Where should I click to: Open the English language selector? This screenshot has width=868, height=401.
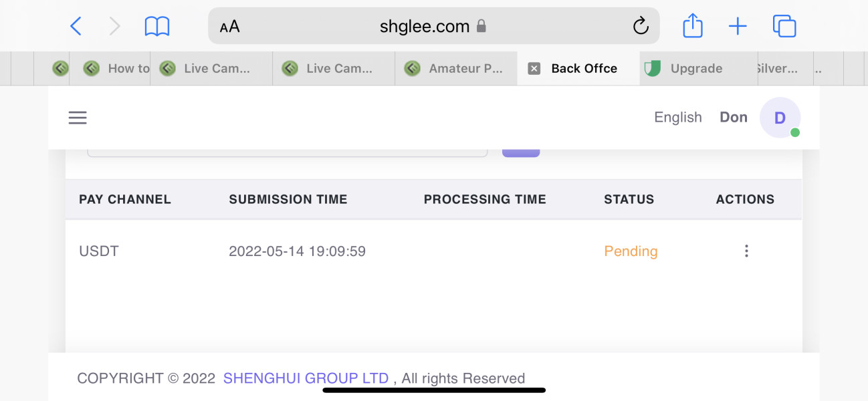pos(677,118)
